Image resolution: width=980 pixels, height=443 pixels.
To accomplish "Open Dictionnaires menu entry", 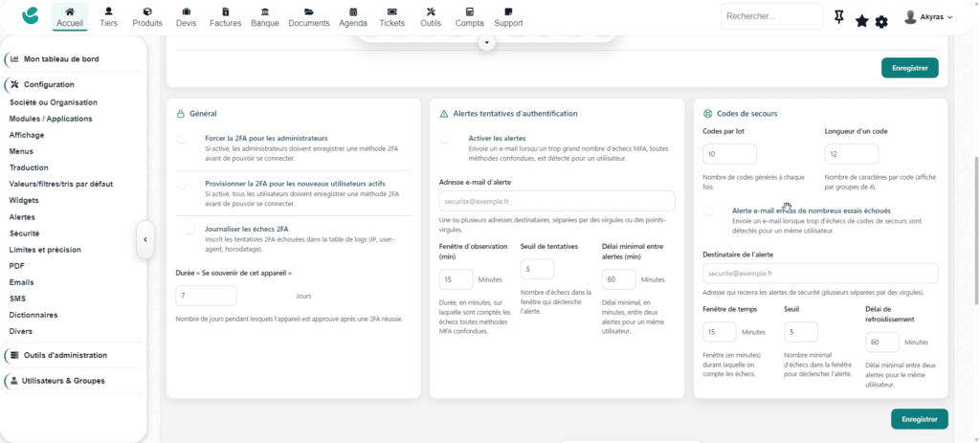I will 33,315.
